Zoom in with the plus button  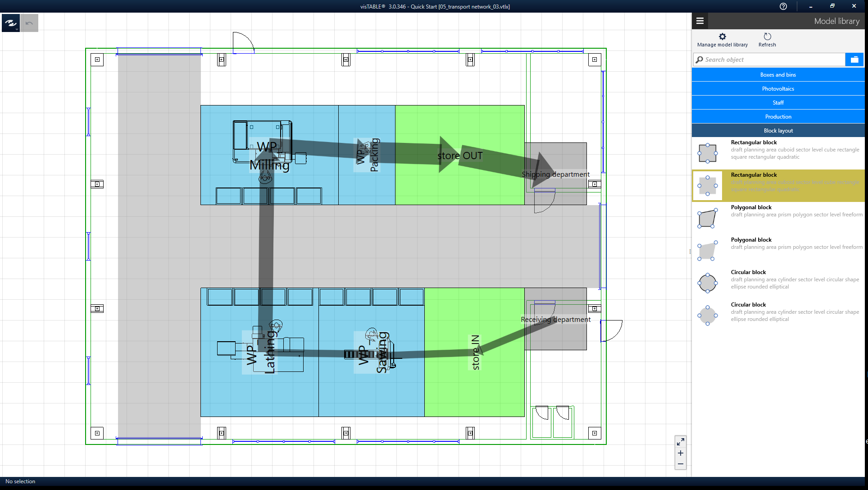coord(681,453)
